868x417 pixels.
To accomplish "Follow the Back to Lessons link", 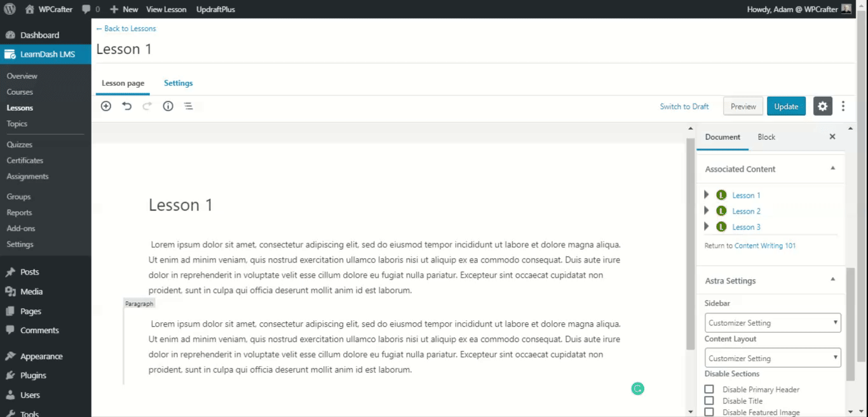I will (x=126, y=29).
